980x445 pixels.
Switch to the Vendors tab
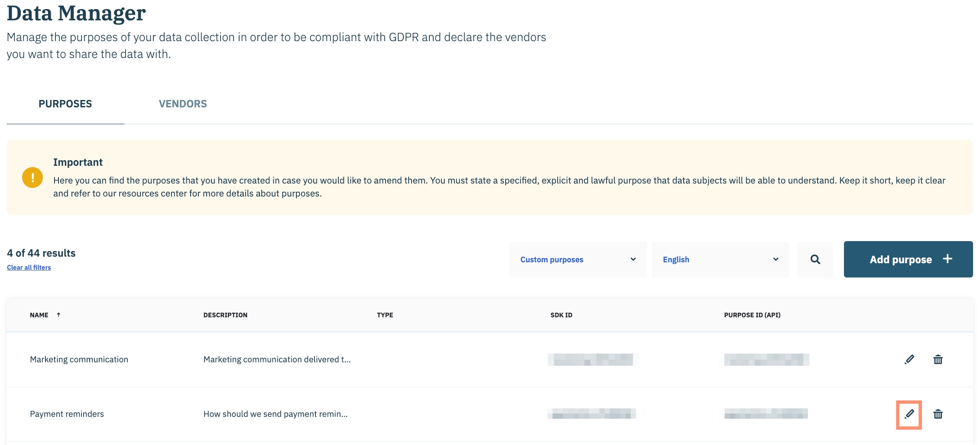point(183,104)
